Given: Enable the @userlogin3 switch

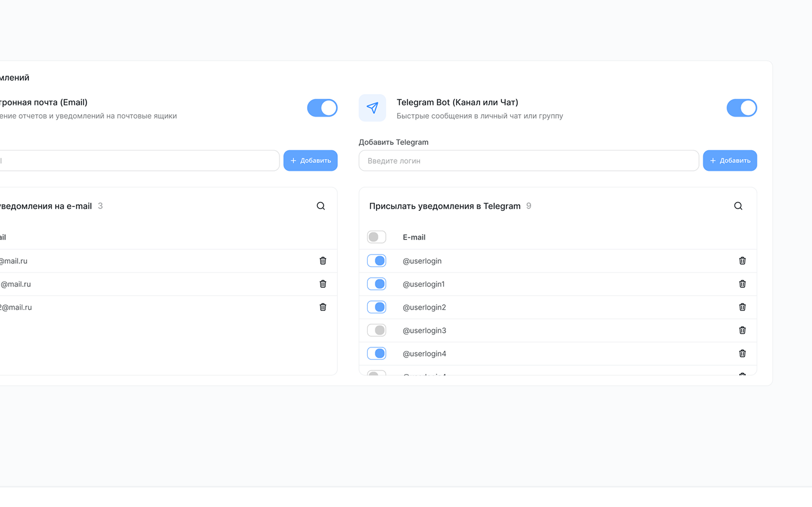Looking at the screenshot, I should pos(377,330).
